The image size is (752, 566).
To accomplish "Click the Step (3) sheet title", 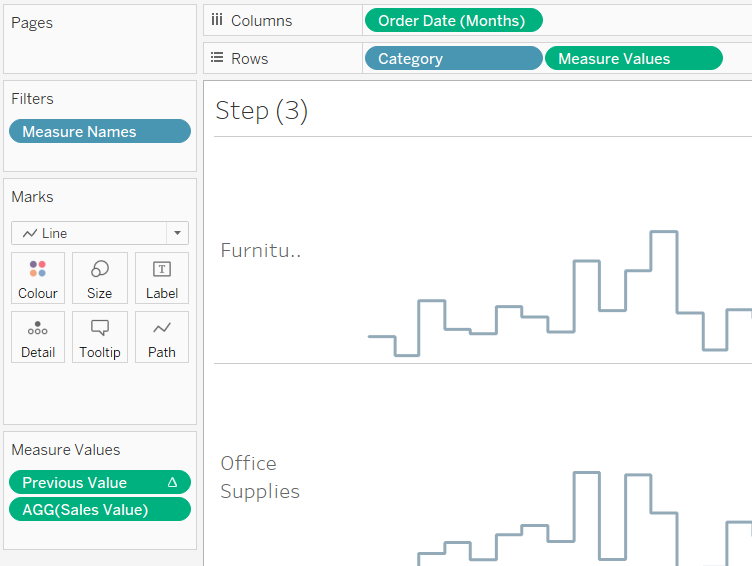I will pyautogui.click(x=262, y=111).
